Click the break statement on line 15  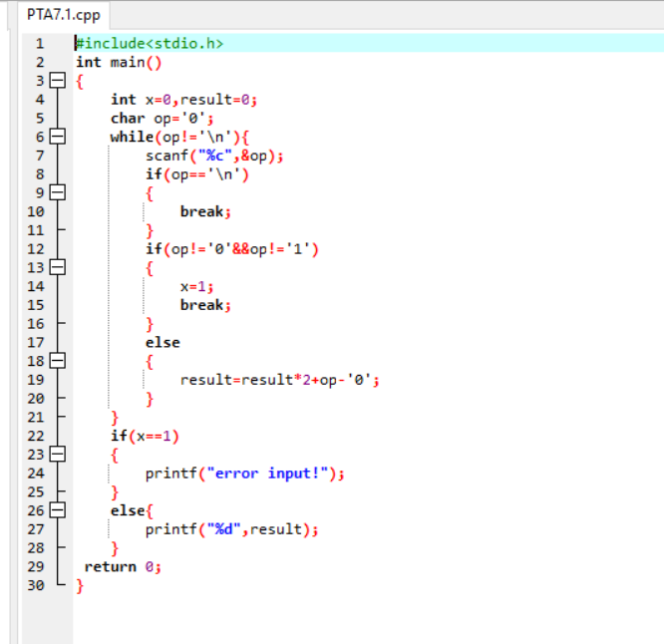[205, 305]
